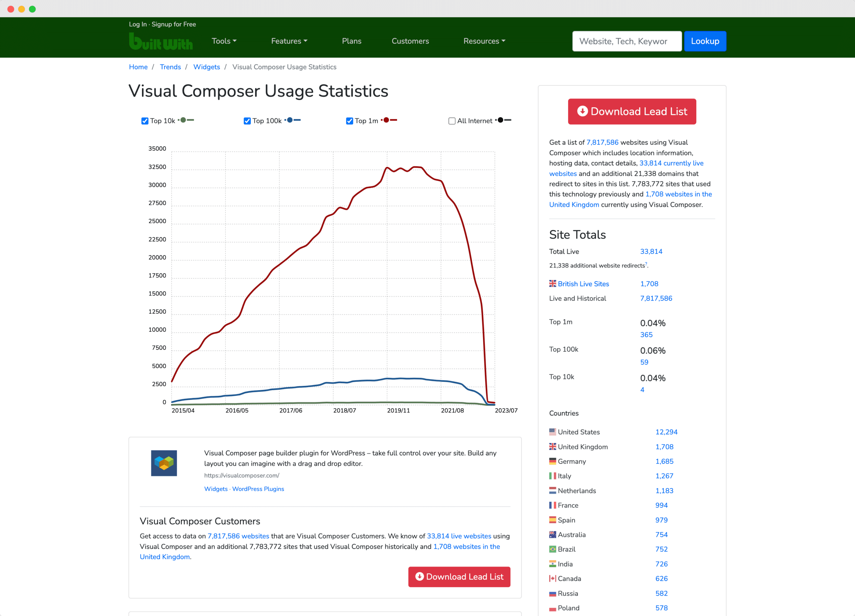
Task: Open the Plans page
Action: [x=351, y=41]
